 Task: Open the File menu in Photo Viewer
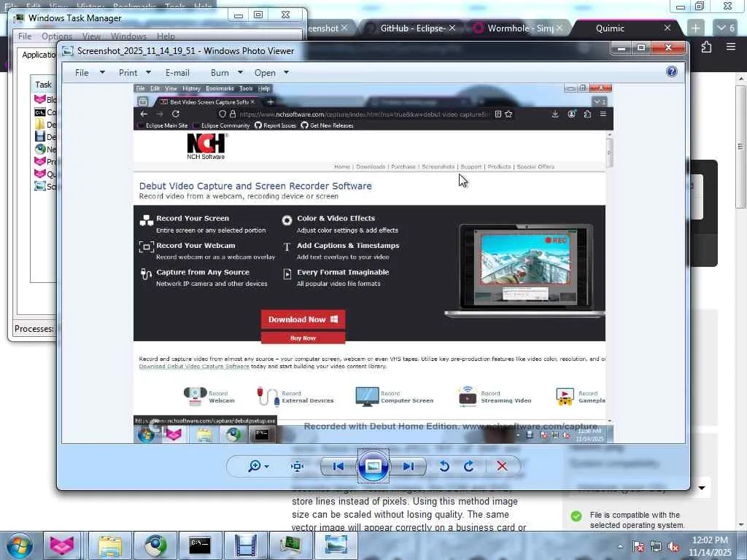click(x=82, y=73)
